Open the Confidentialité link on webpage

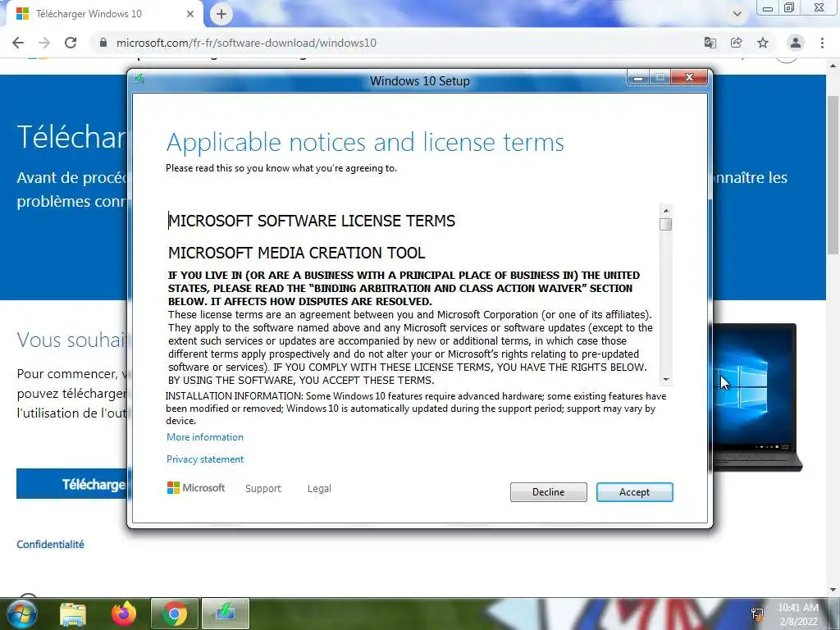coord(50,545)
